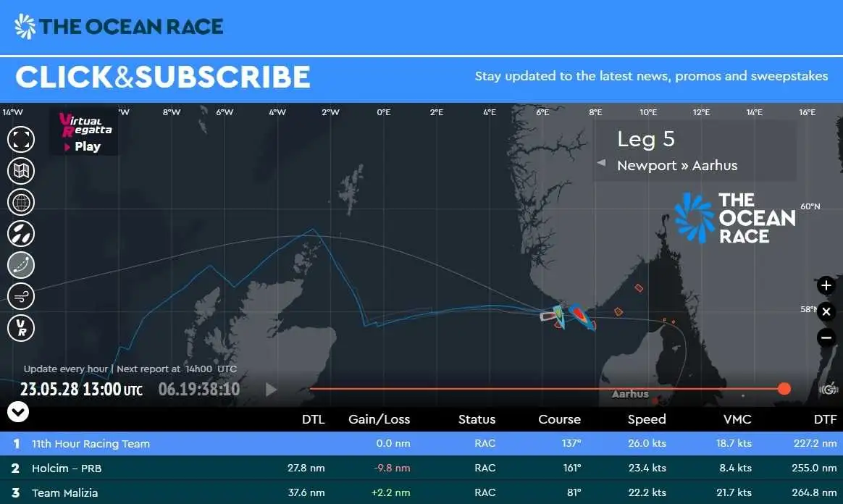843x504 pixels.
Task: Open Leg 5 selector
Action: (x=646, y=139)
